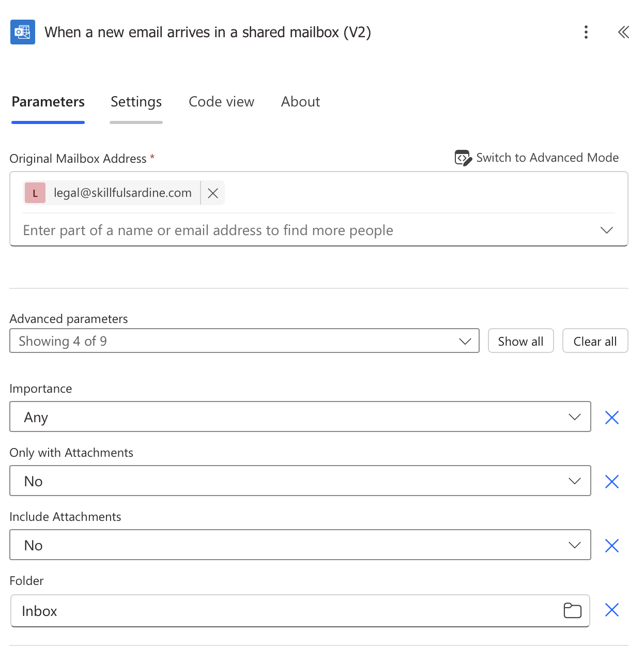The image size is (644, 648).
Task: Click the Switch to Advanced Mode icon
Action: pos(463,158)
